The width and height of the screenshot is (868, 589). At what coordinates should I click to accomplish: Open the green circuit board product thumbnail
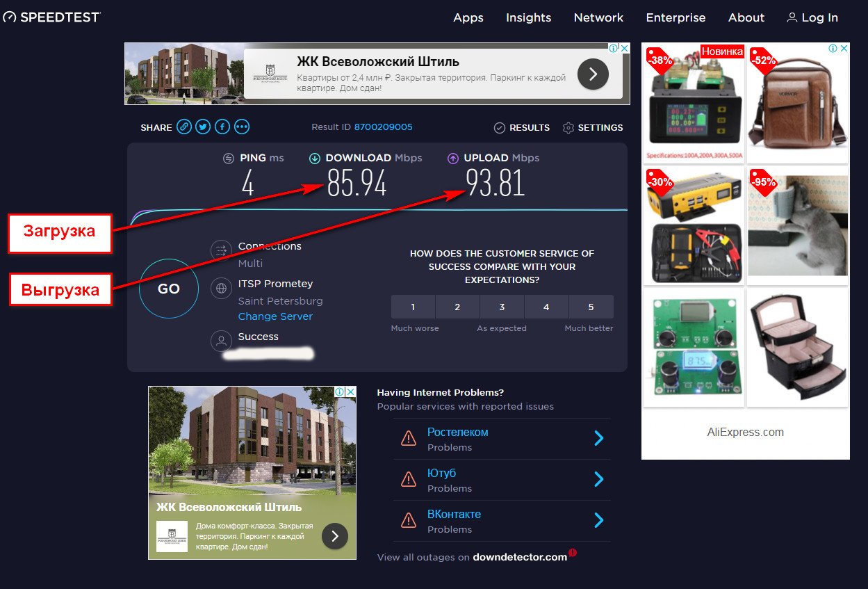tap(694, 347)
